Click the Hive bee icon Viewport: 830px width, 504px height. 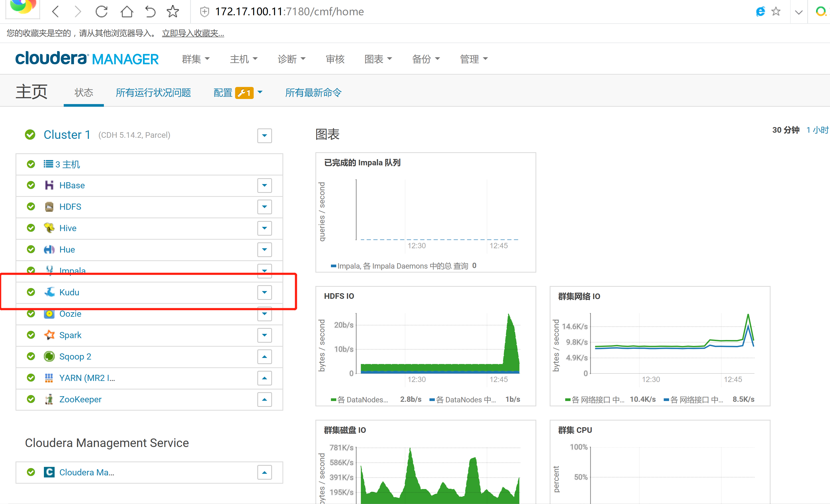click(49, 228)
